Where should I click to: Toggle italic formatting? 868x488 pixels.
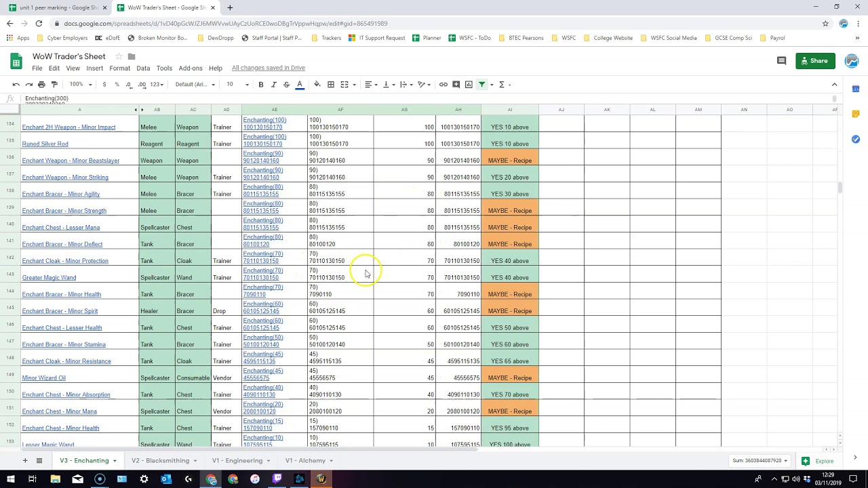(273, 85)
